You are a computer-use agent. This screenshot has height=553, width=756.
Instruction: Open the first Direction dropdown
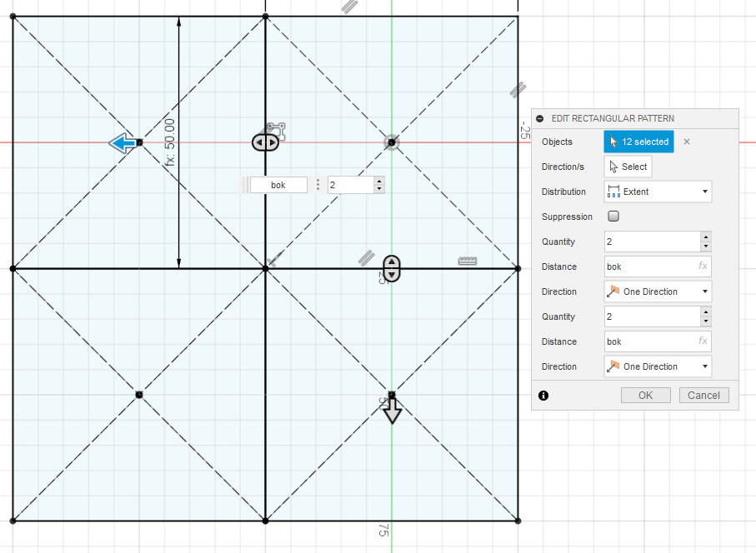coord(658,291)
